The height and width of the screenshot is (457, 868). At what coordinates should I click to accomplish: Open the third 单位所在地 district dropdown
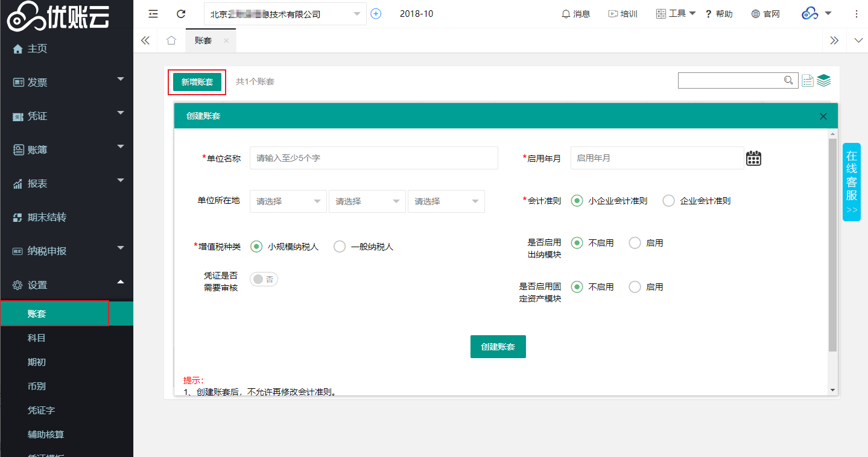pos(446,201)
